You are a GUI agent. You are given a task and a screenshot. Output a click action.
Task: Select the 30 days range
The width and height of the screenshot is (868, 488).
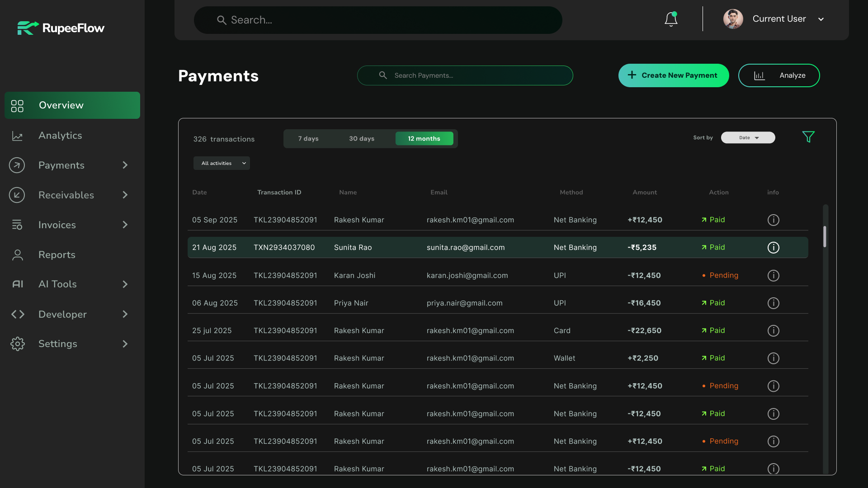tap(362, 139)
